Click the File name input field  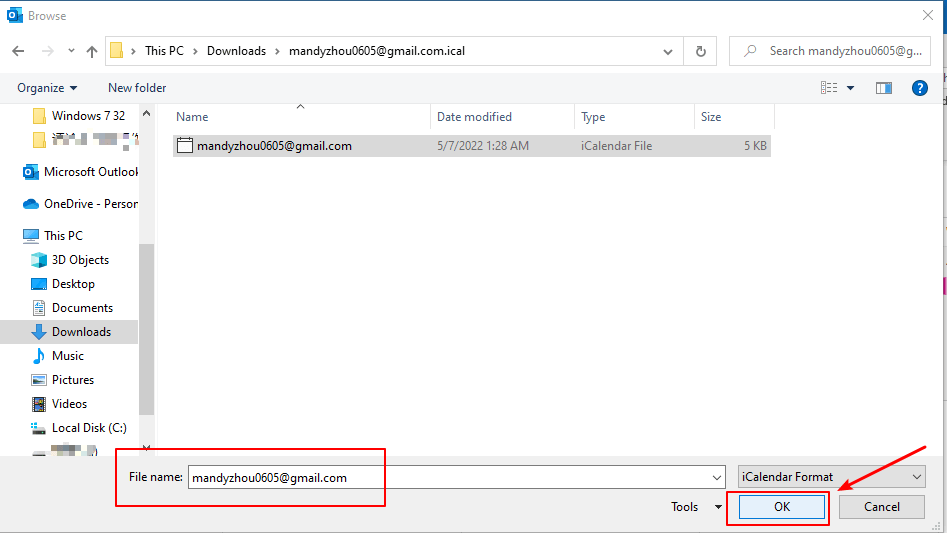click(x=455, y=477)
